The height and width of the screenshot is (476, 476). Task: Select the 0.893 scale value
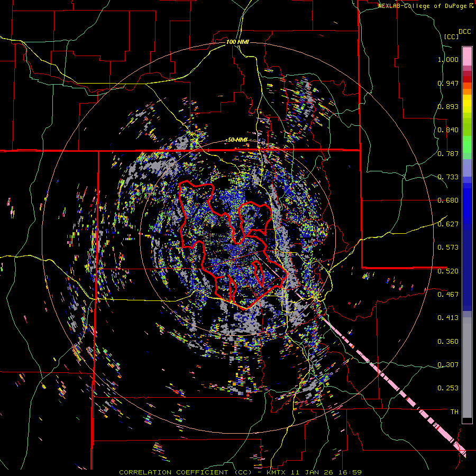tap(448, 106)
